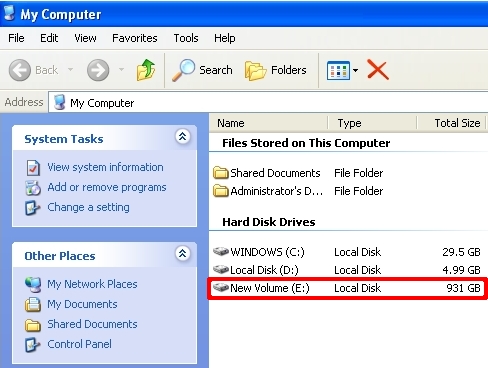Select the WINDOWS (C:) drive icon
The width and height of the screenshot is (488, 368).
pos(221,251)
